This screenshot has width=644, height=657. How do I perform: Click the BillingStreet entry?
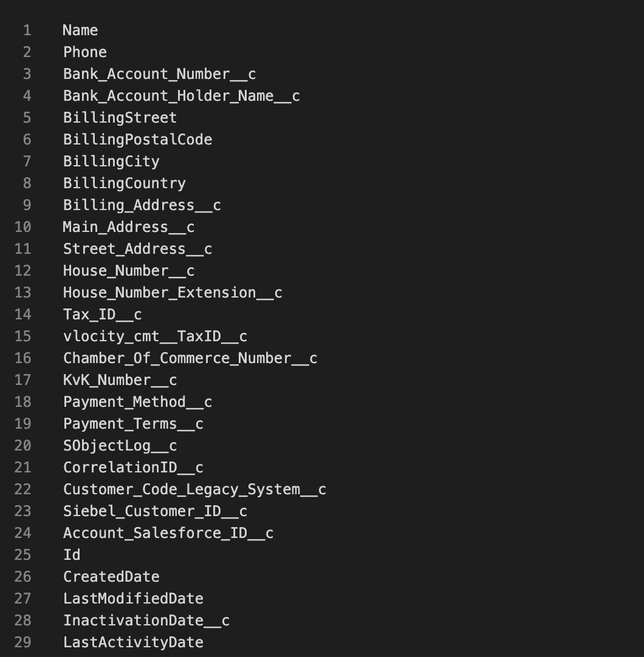pyautogui.click(x=120, y=118)
